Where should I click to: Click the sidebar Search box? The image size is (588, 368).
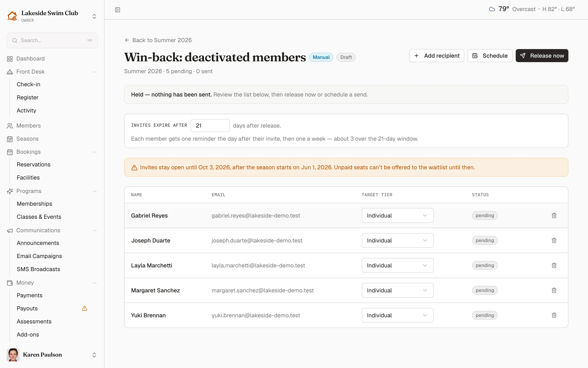(x=52, y=40)
